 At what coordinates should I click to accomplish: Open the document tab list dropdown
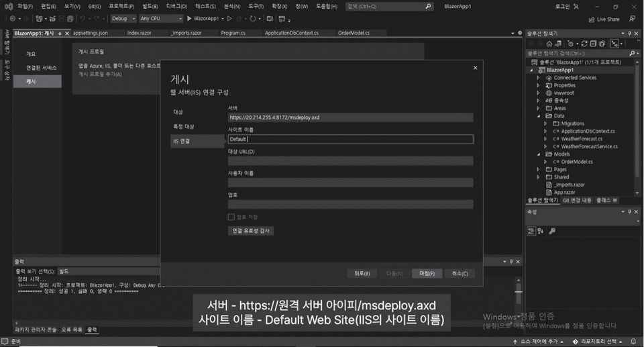513,33
